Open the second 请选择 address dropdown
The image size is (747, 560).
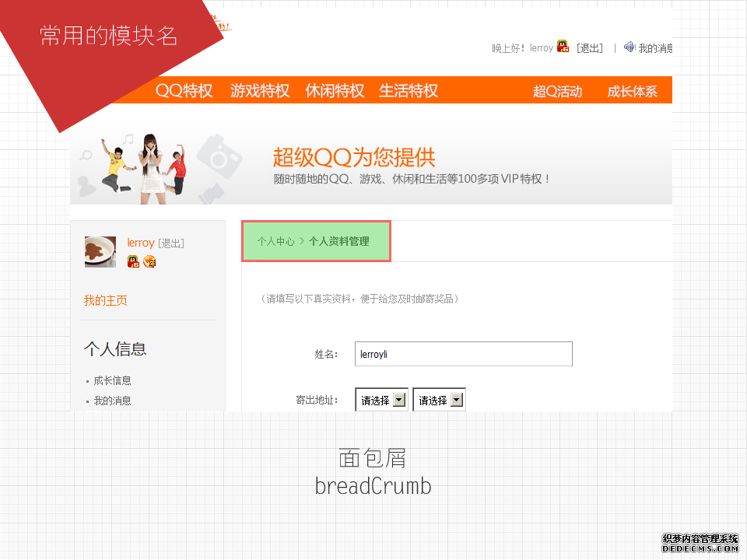[x=439, y=400]
